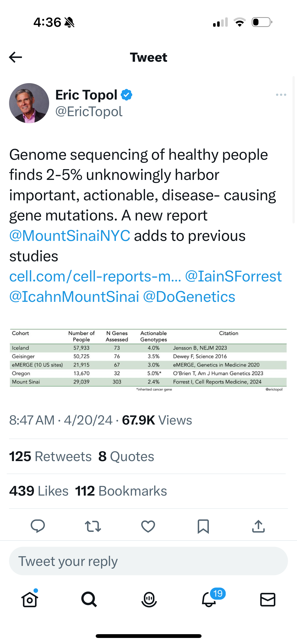Follow the cell.com/cell-reports-m... link
This screenshot has width=297, height=644.
[x=95, y=276]
